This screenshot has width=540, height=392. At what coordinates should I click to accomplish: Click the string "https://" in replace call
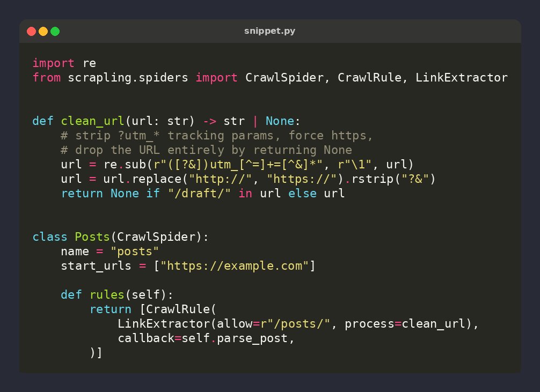pyautogui.click(x=302, y=179)
